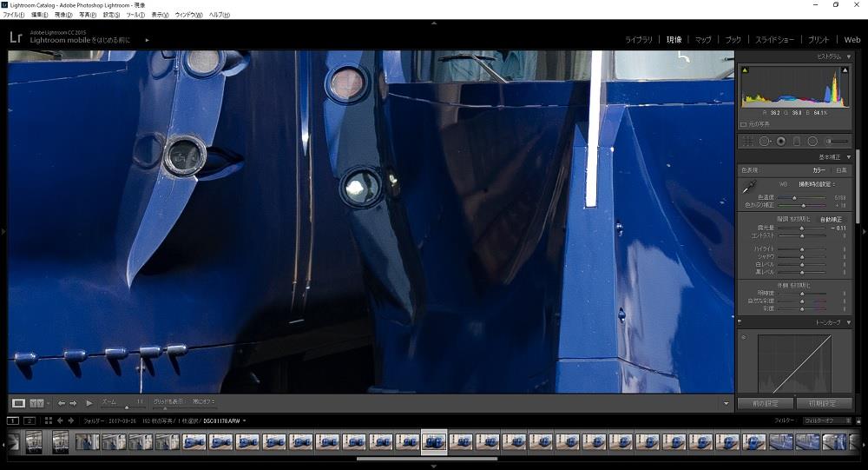Image resolution: width=868 pixels, height=470 pixels.
Task: Click the 自動補正 auto tone button
Action: [831, 220]
